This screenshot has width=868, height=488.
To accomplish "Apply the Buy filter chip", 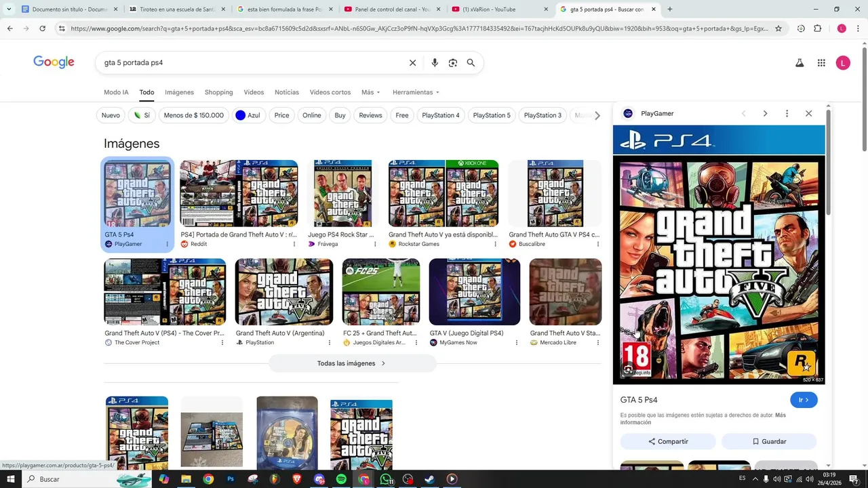I will point(340,115).
